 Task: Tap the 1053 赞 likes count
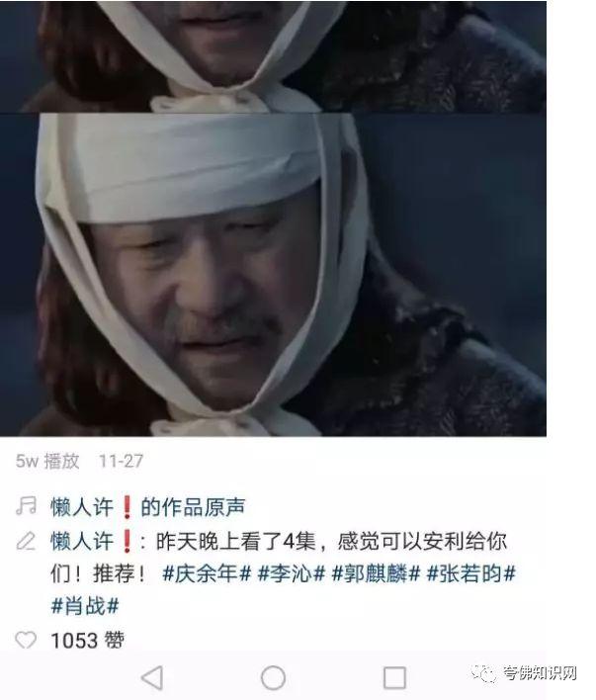(x=88, y=640)
